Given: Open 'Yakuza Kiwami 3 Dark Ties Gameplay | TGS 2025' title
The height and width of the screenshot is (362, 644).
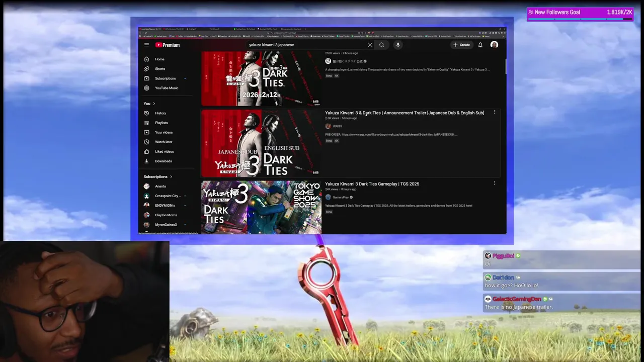Looking at the screenshot, I should tap(372, 184).
